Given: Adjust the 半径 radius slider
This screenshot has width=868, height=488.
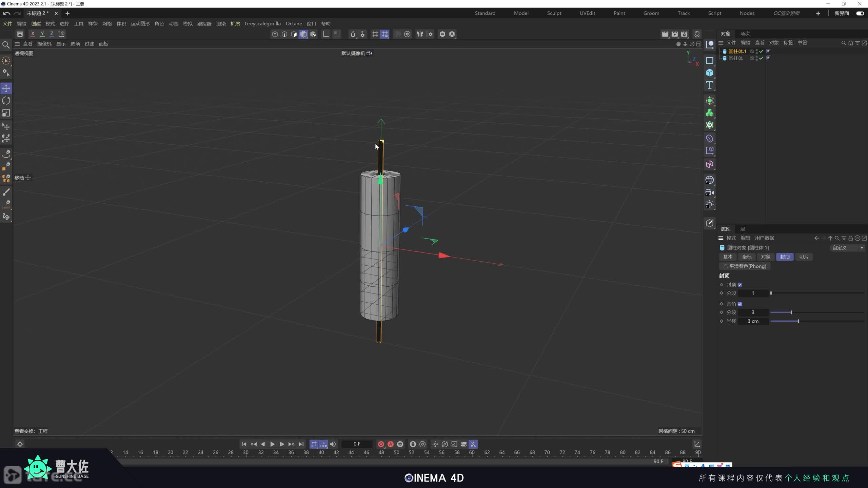Looking at the screenshot, I should tap(798, 321).
